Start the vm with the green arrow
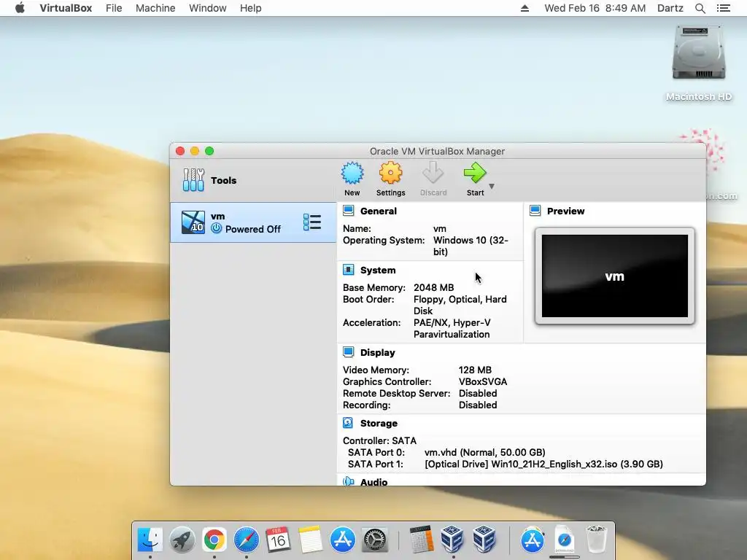 (475, 173)
